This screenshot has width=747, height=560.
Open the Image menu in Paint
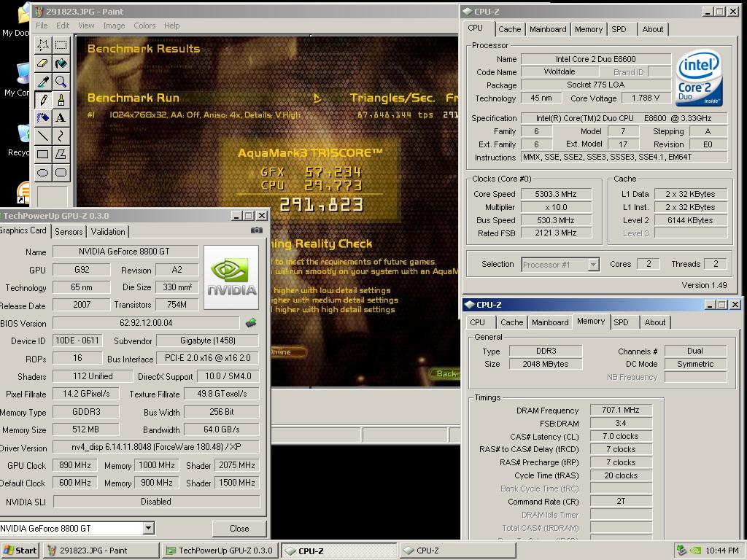point(114,26)
